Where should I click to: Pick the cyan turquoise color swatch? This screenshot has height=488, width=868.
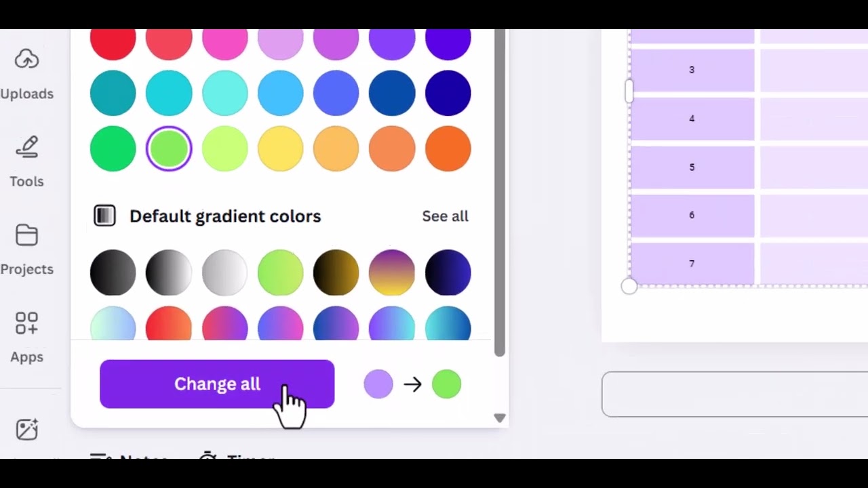(169, 93)
